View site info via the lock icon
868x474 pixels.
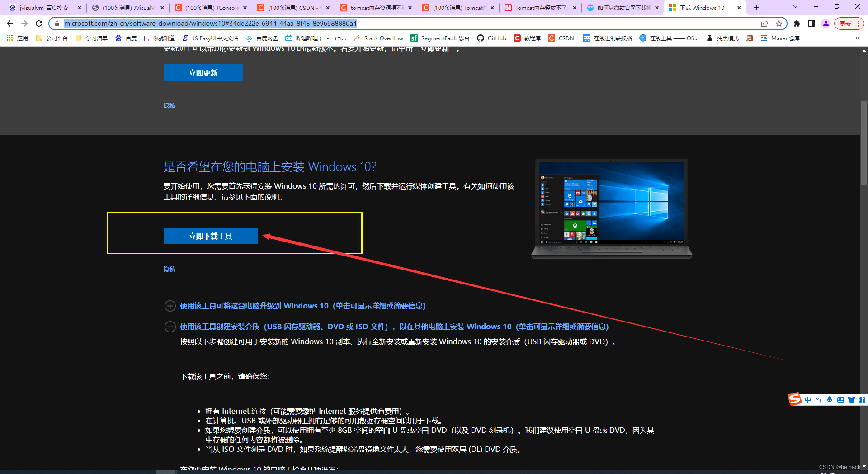click(57, 24)
